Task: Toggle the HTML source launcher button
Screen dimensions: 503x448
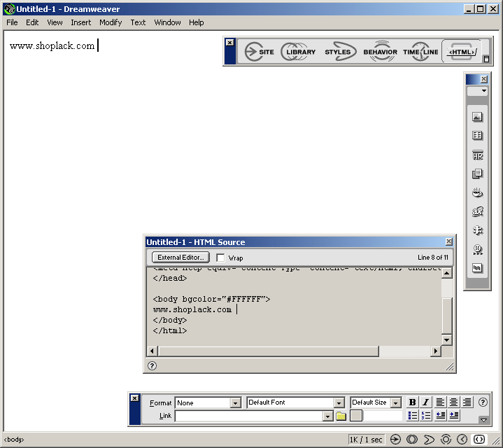Action: [462, 52]
